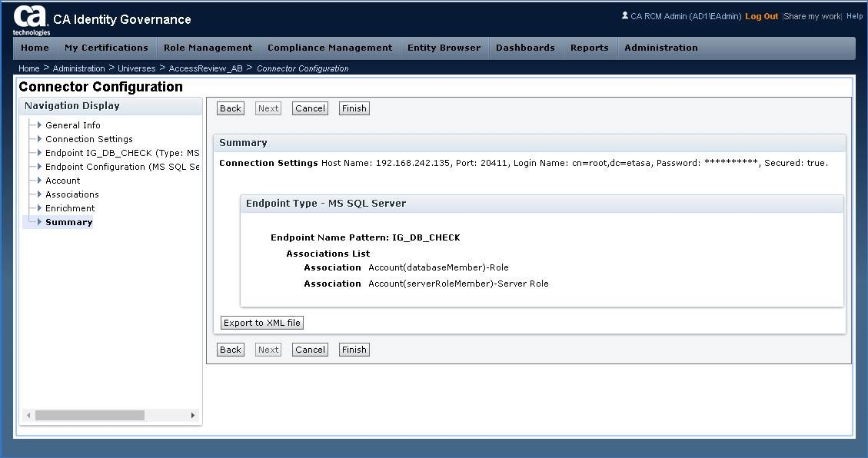
Task: Click the Endpoint Type - MS SQL Server header
Action: pyautogui.click(x=542, y=204)
